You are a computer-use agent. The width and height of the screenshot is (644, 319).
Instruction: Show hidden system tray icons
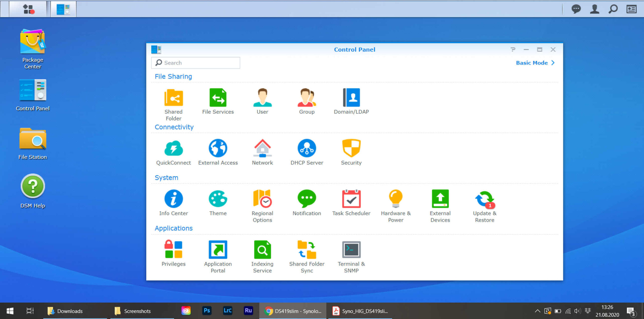537,311
